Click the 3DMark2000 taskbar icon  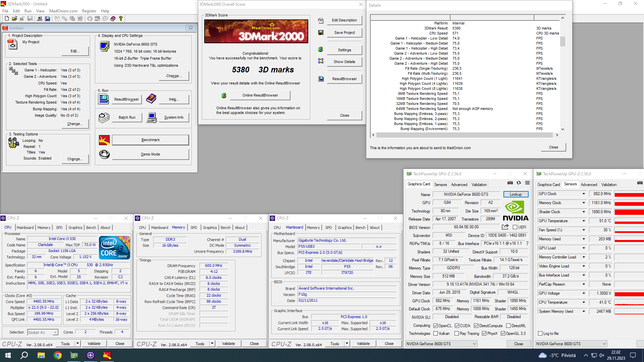point(107,355)
